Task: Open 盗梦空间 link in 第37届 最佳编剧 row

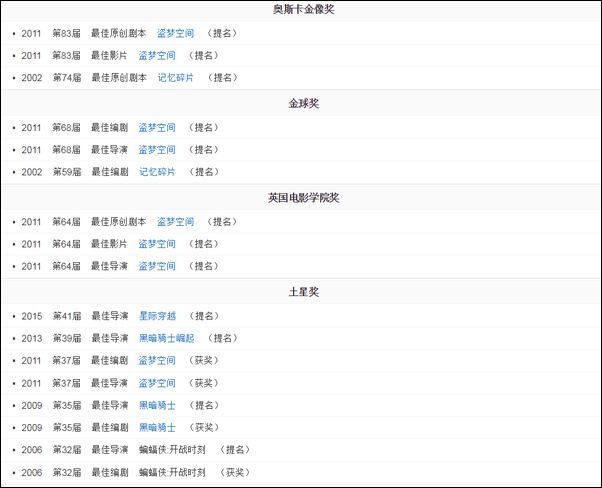Action: click(x=157, y=361)
